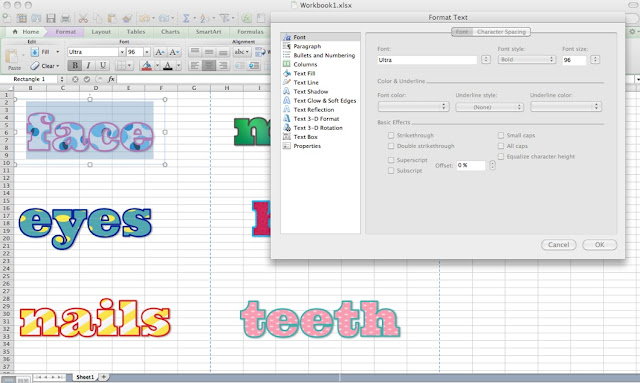640x383 pixels.
Task: Click the Save floppy disk icon
Action: click(51, 18)
